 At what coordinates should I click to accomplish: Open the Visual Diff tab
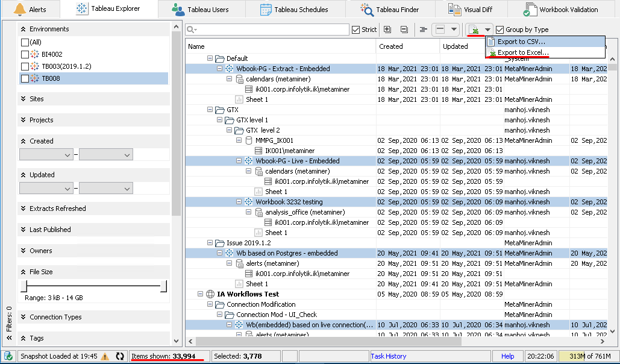[x=470, y=9]
